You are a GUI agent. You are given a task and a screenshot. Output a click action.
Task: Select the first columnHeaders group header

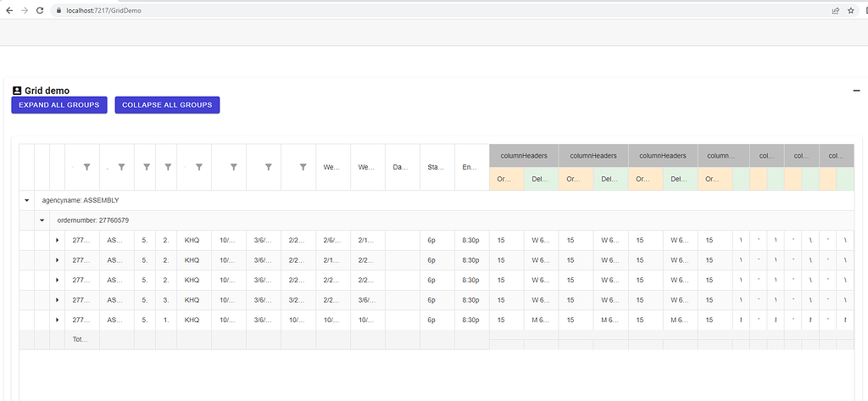click(523, 156)
